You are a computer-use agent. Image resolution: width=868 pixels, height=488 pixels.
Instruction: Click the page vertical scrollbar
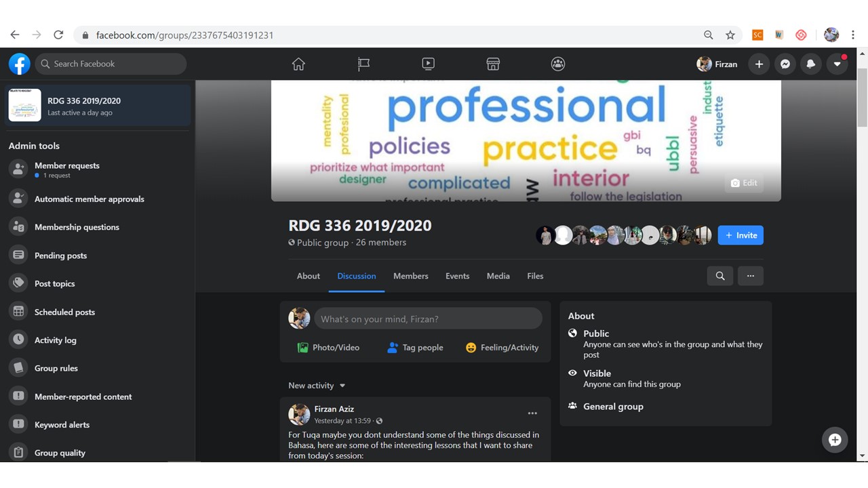(x=863, y=97)
